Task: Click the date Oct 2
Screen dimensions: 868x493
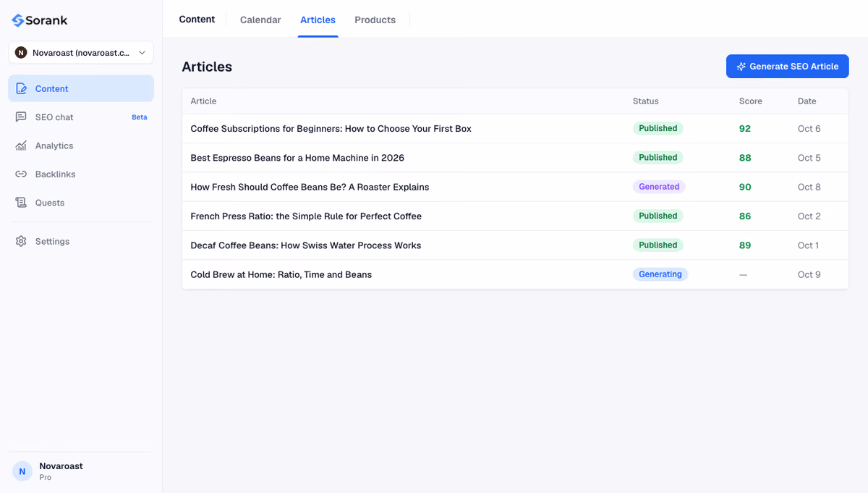Action: click(809, 216)
